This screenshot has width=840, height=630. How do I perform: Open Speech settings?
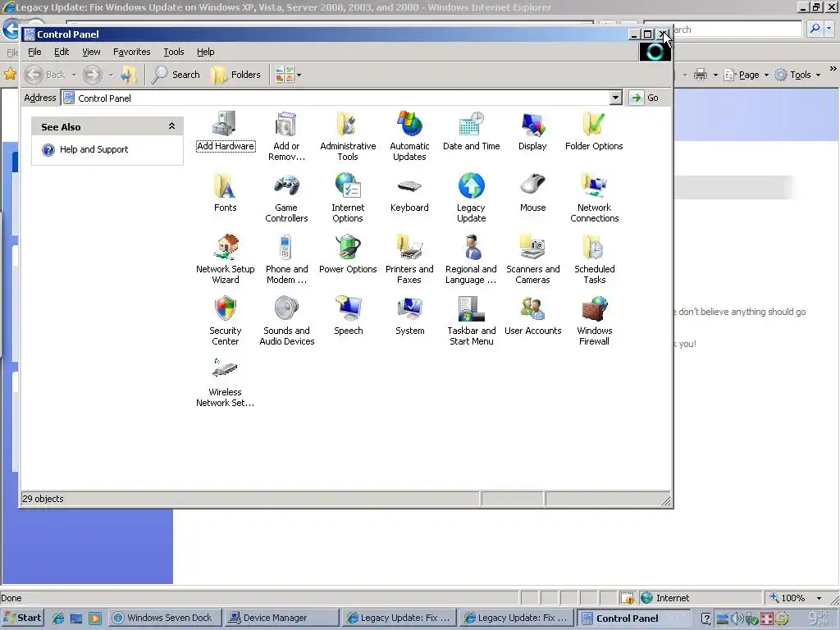pyautogui.click(x=348, y=316)
